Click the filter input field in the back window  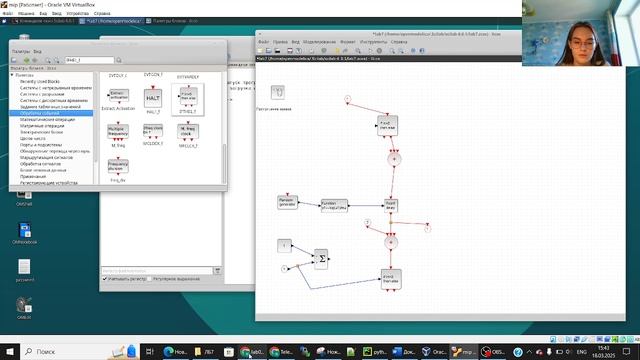click(157, 271)
